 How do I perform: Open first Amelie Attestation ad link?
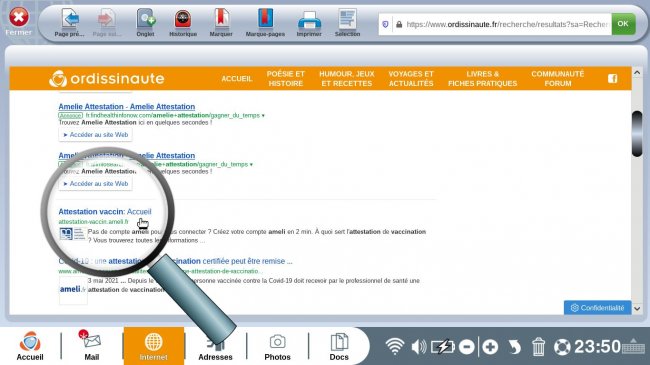point(126,107)
